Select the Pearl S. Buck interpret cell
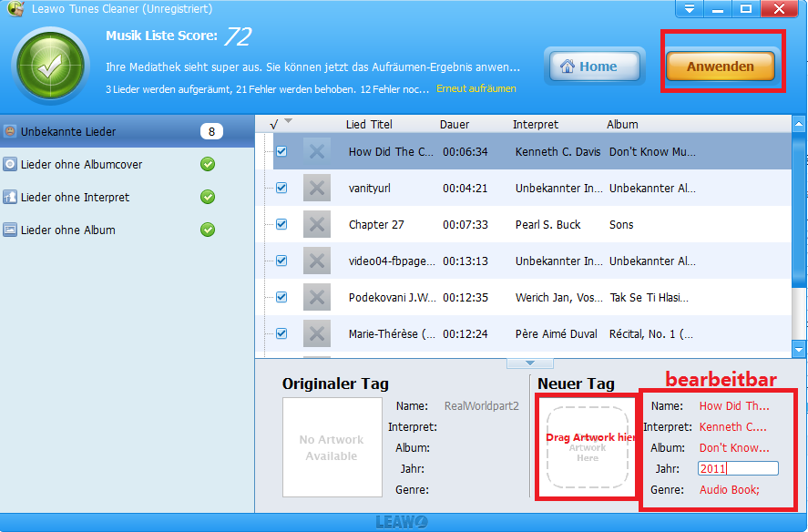 (x=547, y=225)
